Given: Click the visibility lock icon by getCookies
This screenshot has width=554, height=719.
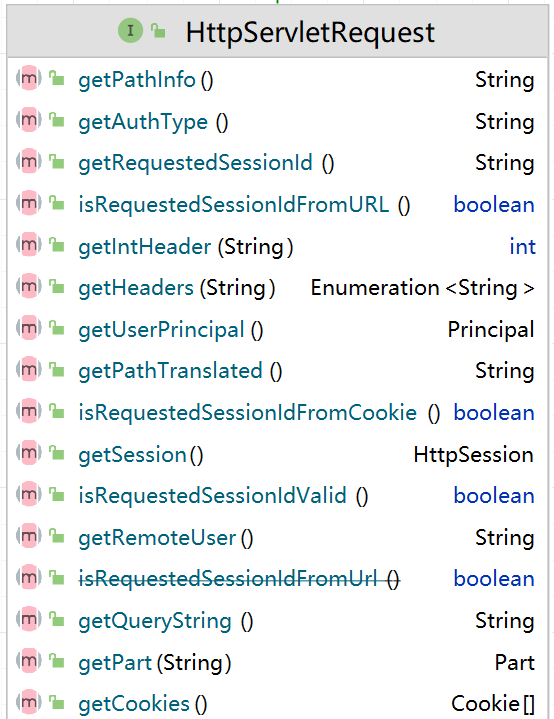Looking at the screenshot, I should point(57,702).
